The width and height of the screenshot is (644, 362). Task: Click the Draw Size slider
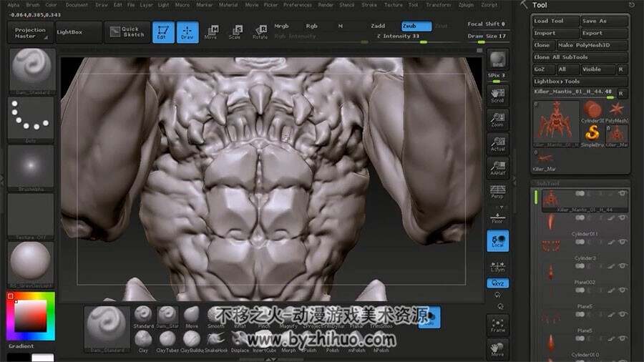pyautogui.click(x=487, y=37)
